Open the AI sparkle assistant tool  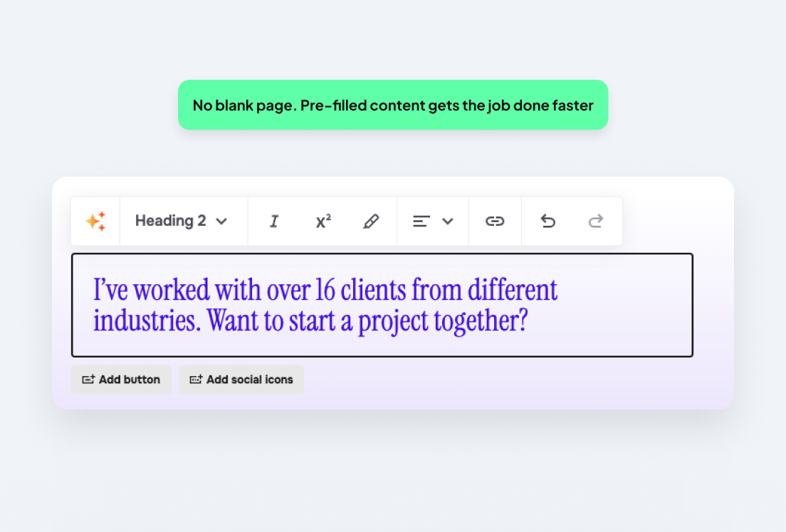coord(95,221)
